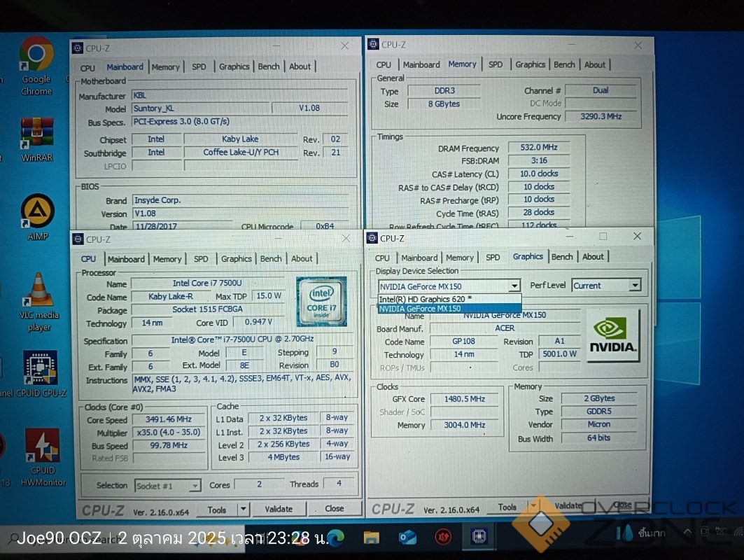Switch to CPU tab in Graphics window

pos(382,258)
